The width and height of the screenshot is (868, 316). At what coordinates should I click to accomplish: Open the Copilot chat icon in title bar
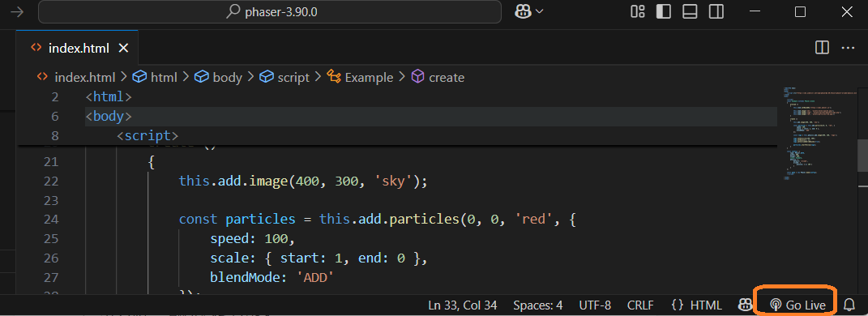pyautogui.click(x=523, y=11)
